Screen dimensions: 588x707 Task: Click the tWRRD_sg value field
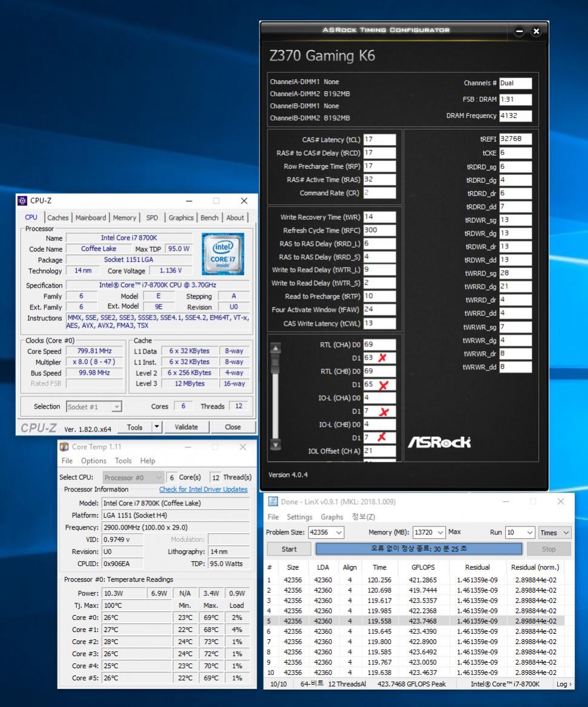515,273
